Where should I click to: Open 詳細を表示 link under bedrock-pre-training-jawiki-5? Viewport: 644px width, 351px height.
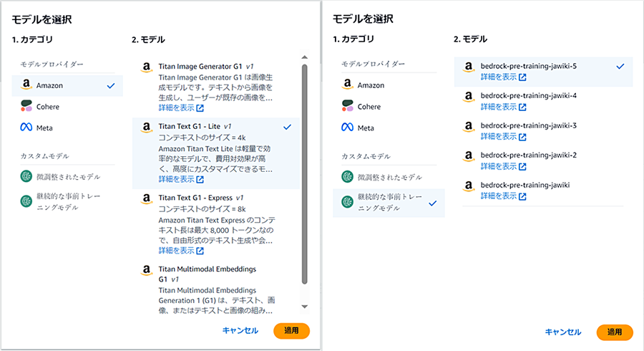504,77
